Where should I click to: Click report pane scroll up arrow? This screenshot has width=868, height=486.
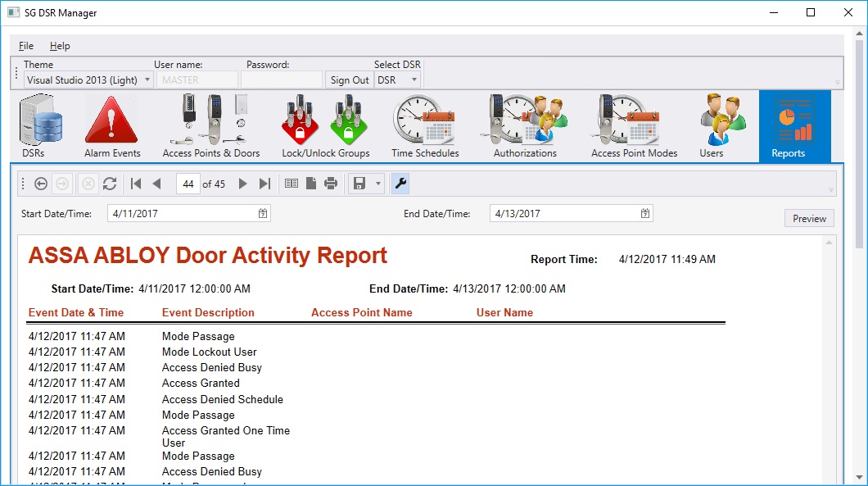[x=829, y=243]
